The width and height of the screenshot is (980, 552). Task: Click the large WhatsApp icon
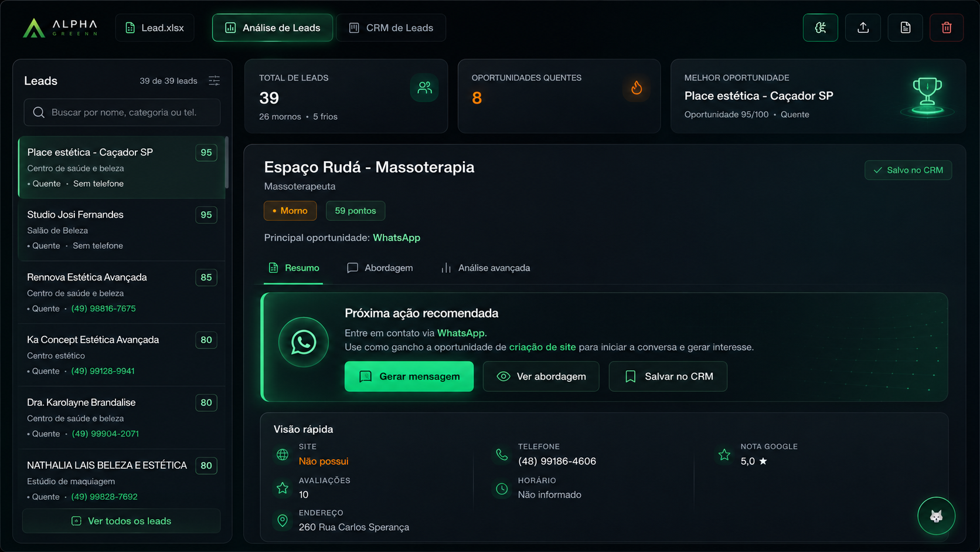pyautogui.click(x=304, y=343)
